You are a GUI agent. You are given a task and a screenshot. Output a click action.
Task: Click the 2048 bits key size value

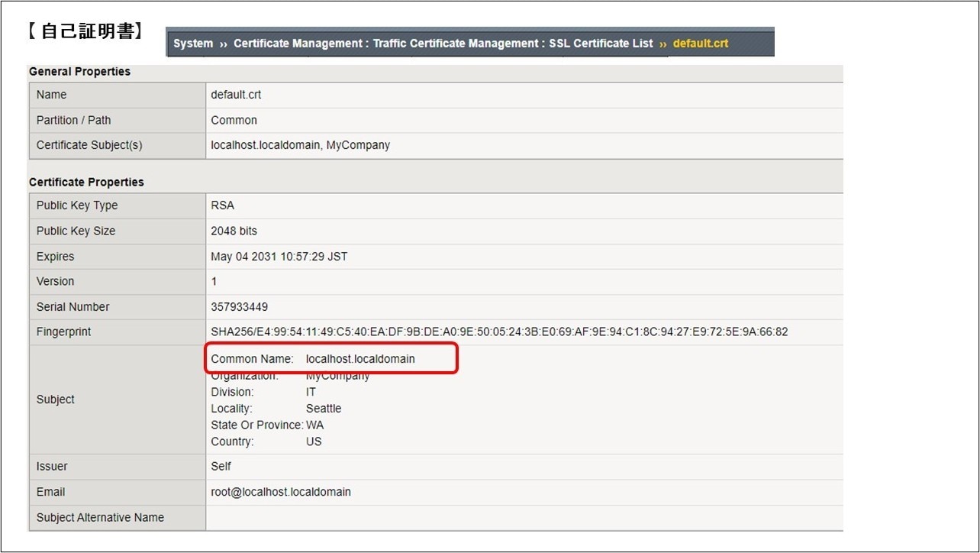point(234,231)
